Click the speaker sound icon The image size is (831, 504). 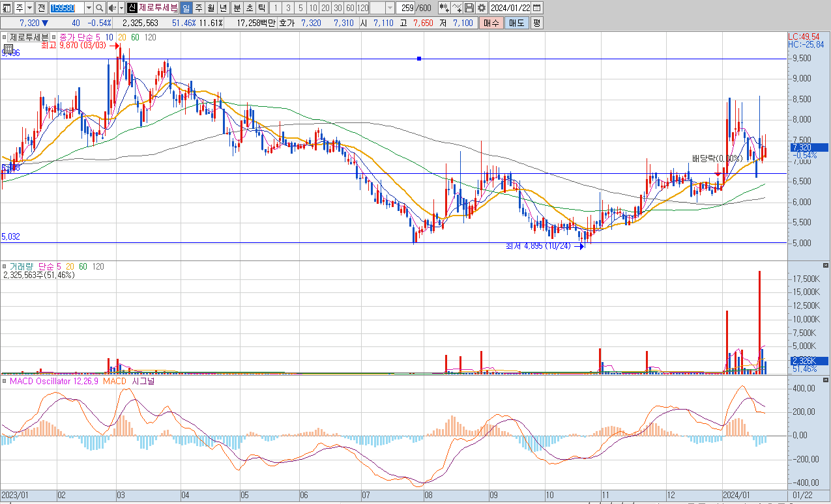pyautogui.click(x=111, y=8)
